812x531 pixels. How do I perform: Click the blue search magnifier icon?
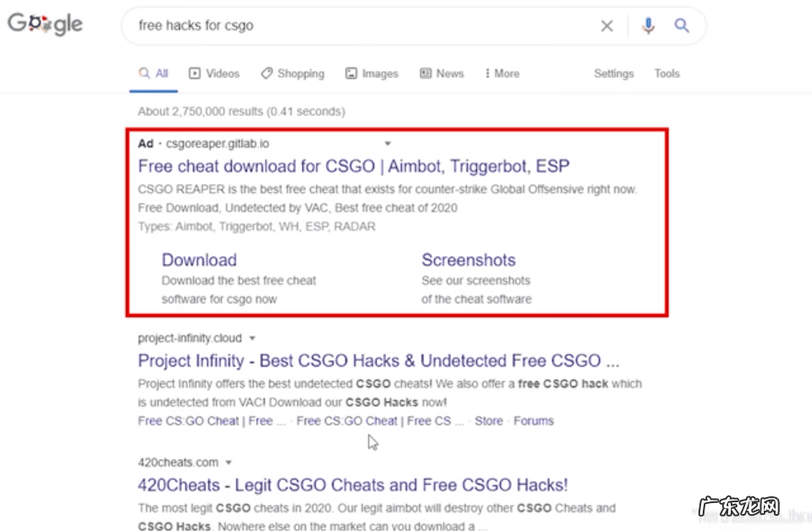[682, 26]
